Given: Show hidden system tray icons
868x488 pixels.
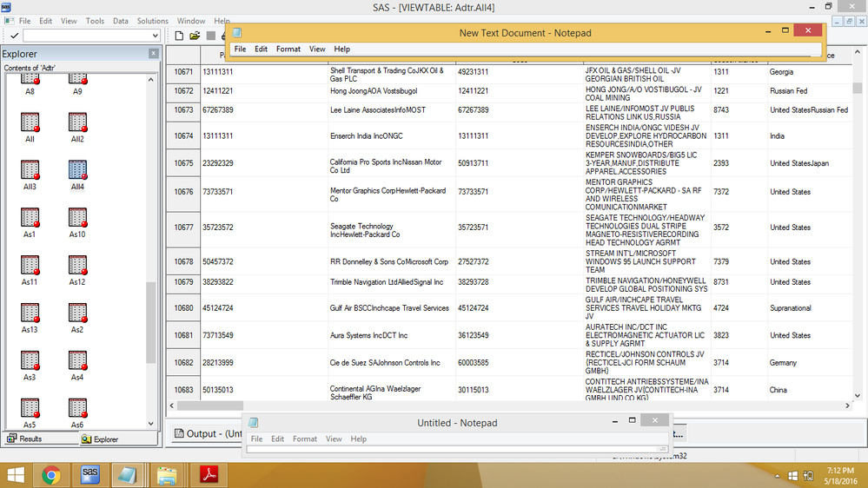Looking at the screenshot, I should pos(778,476).
